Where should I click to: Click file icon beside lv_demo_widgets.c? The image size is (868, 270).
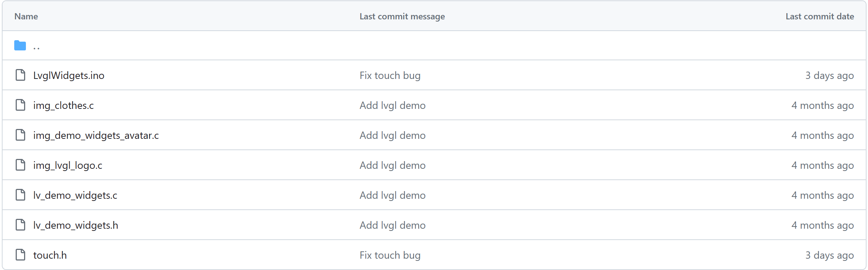(20, 195)
